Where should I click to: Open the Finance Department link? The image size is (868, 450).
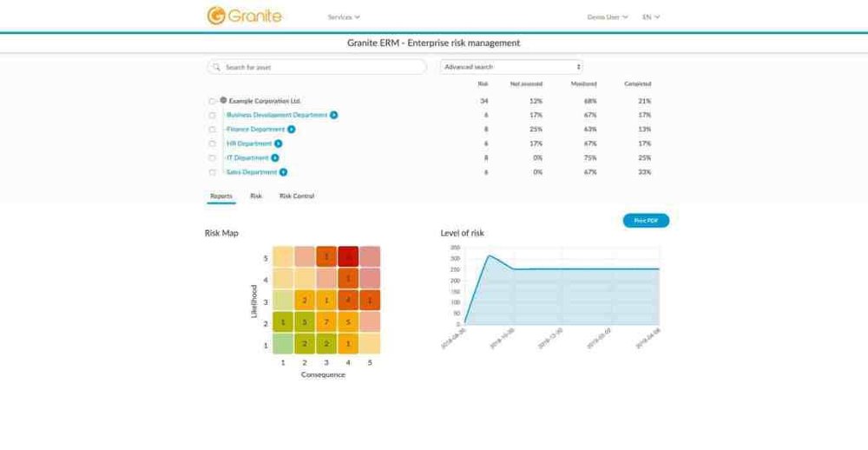(256, 129)
